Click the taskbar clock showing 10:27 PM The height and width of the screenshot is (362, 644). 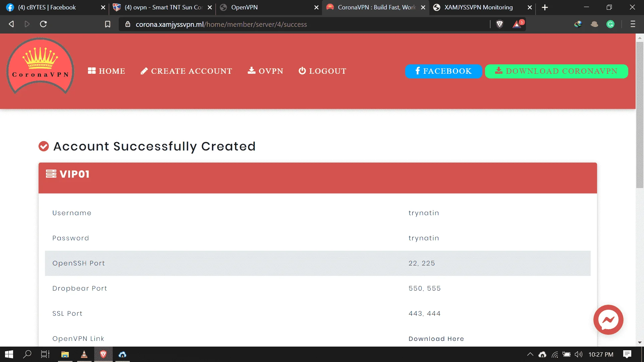point(601,354)
